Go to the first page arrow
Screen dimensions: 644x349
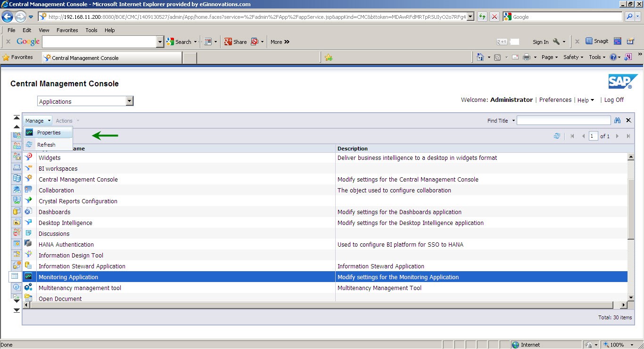(x=572, y=136)
